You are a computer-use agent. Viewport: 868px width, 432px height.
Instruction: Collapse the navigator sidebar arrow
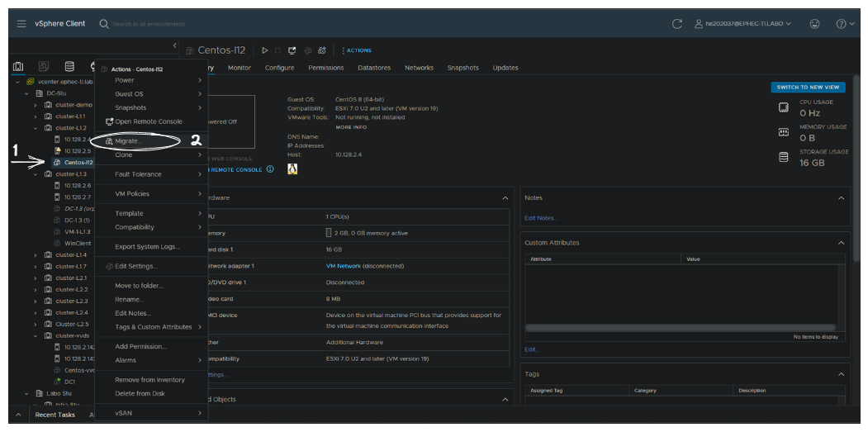(x=175, y=45)
